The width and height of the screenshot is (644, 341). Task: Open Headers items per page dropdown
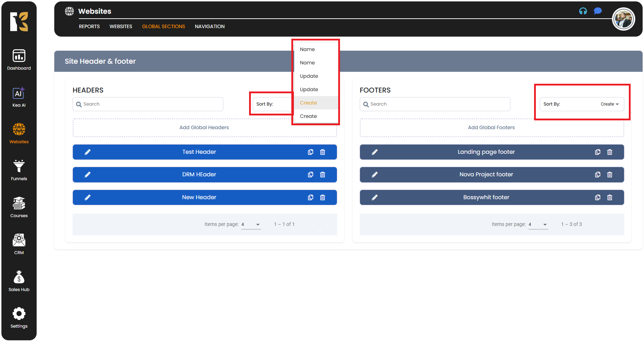click(251, 225)
